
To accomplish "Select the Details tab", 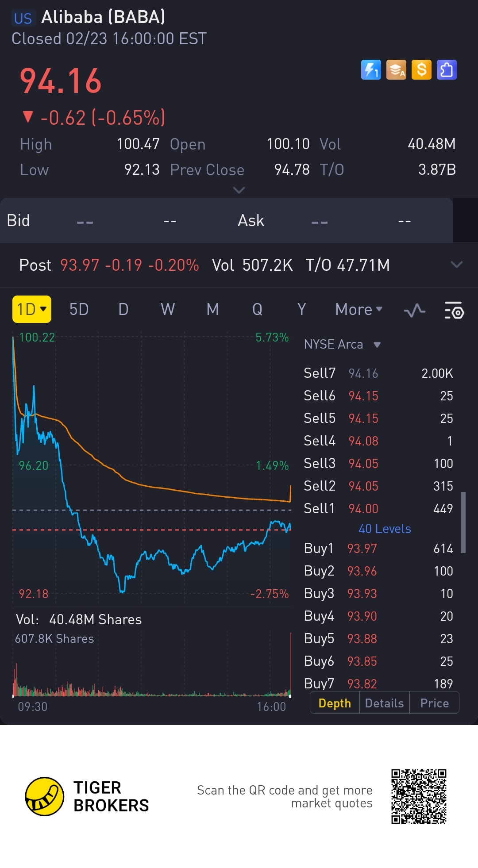I will pyautogui.click(x=384, y=703).
